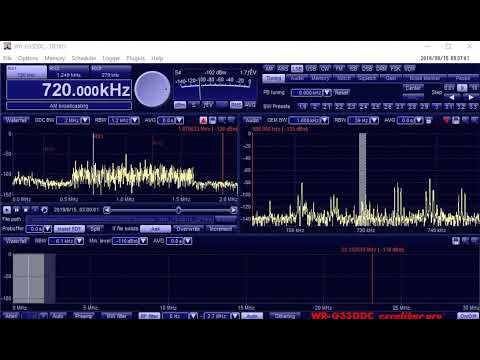Select the S units button under the S-meter

[194, 105]
